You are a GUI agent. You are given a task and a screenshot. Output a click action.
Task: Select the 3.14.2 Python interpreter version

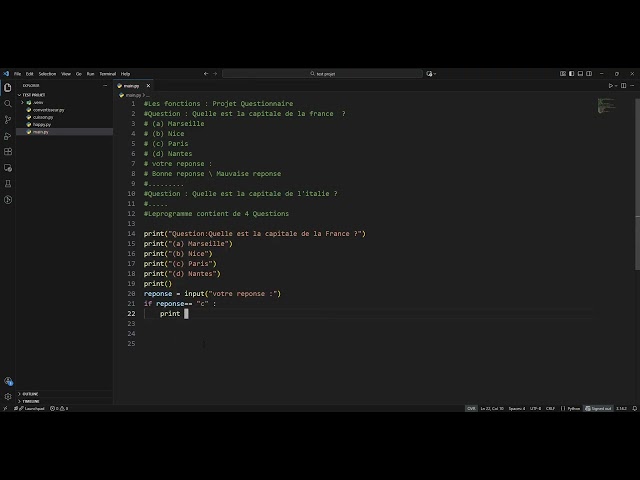click(621, 408)
